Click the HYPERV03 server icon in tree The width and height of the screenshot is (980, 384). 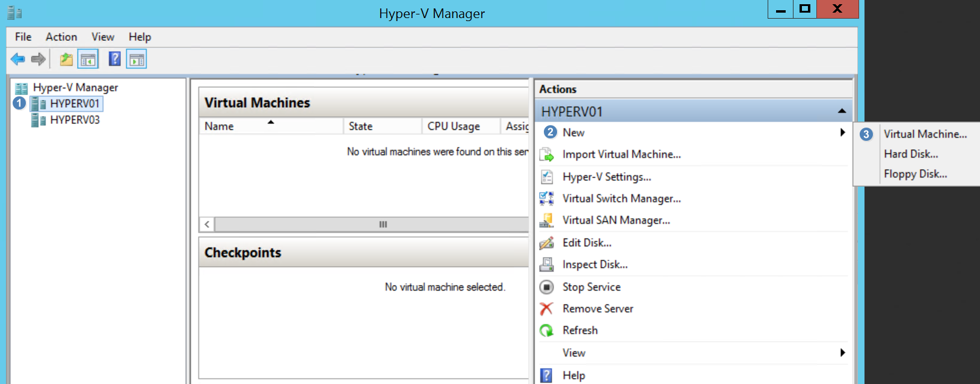click(39, 120)
